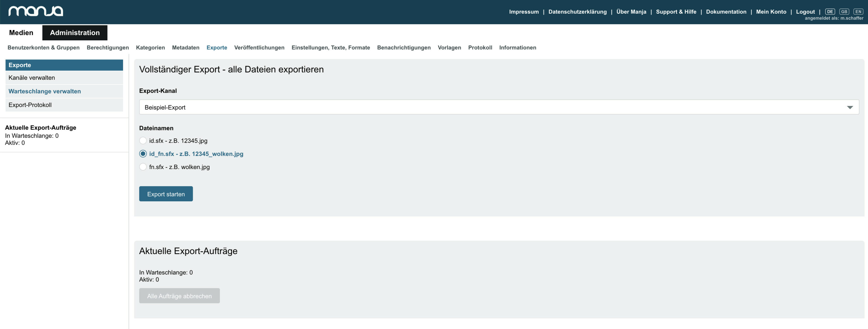Click the Beispiel-Export channel field

click(x=499, y=107)
